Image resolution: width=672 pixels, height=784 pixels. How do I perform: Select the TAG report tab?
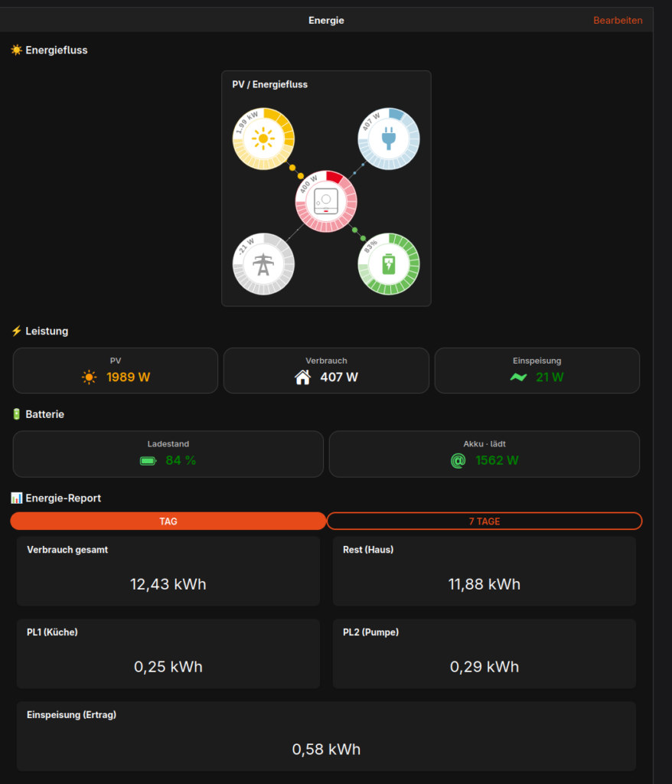click(168, 521)
